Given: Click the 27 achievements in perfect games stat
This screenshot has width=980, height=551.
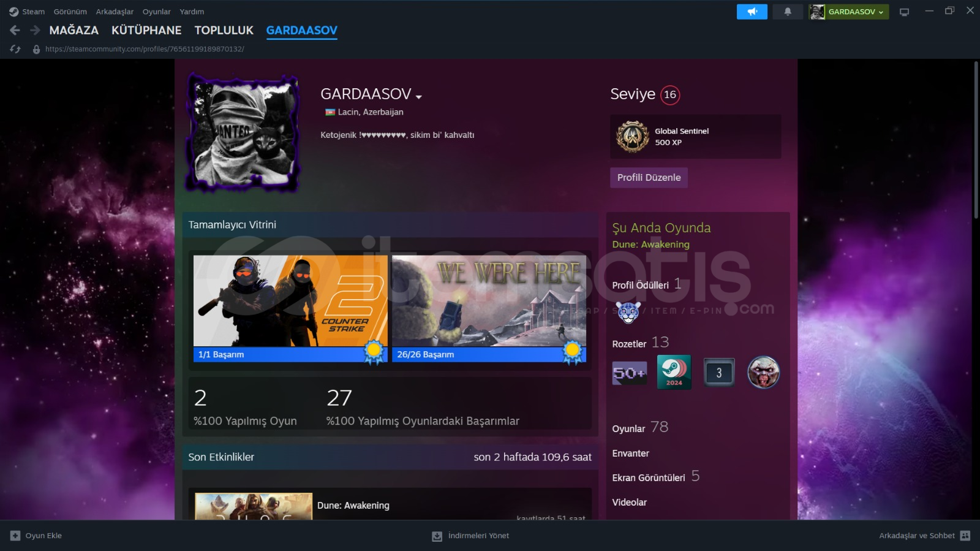Looking at the screenshot, I should (423, 407).
